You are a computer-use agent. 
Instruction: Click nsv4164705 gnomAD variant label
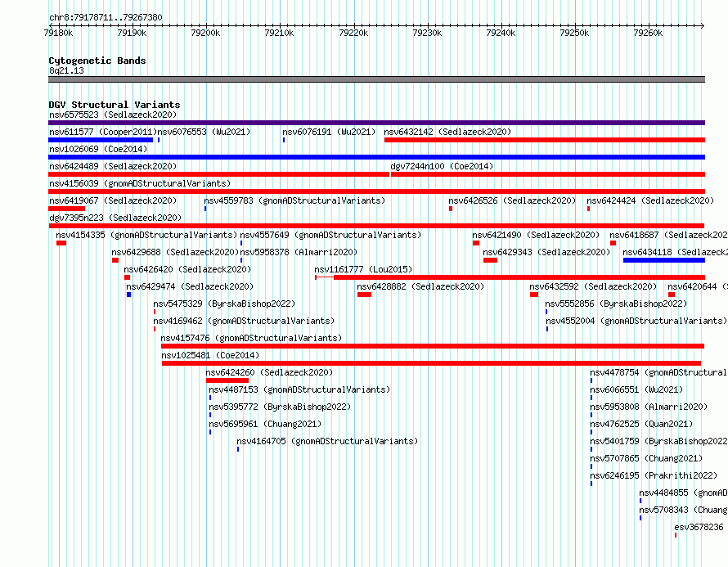point(327,441)
